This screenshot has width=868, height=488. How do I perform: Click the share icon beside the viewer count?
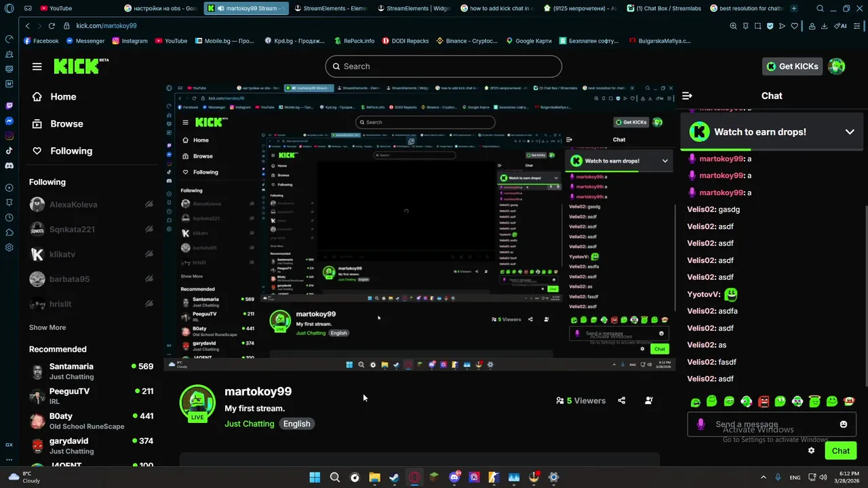pos(622,401)
